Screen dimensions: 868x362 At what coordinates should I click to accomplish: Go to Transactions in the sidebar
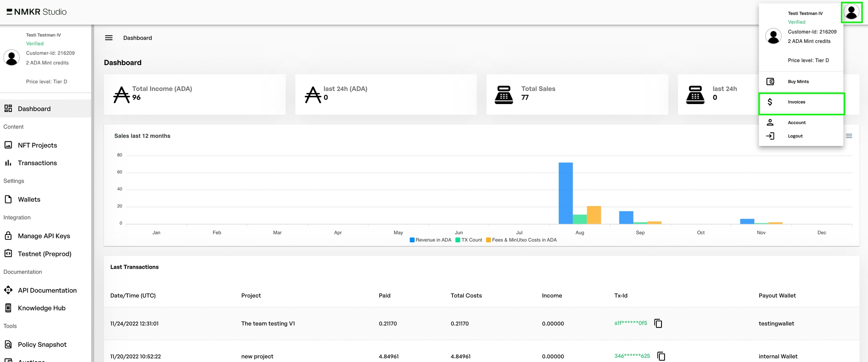coord(37,163)
